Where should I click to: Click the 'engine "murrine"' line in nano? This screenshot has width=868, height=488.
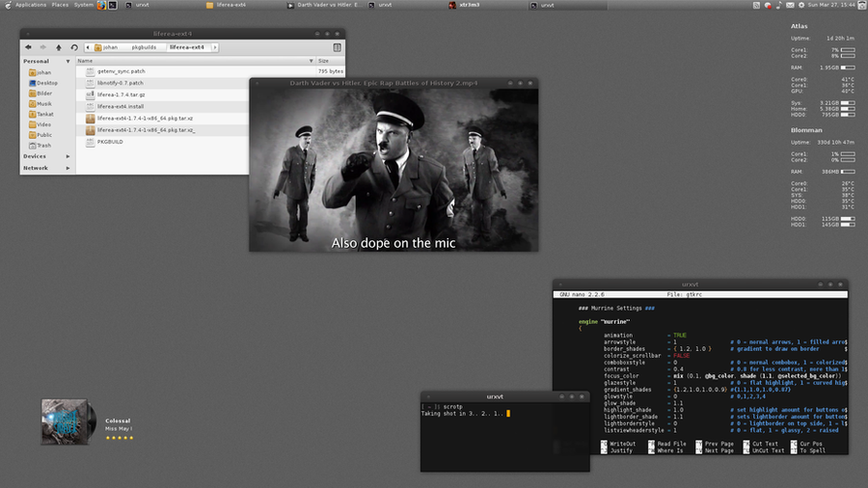(x=604, y=321)
